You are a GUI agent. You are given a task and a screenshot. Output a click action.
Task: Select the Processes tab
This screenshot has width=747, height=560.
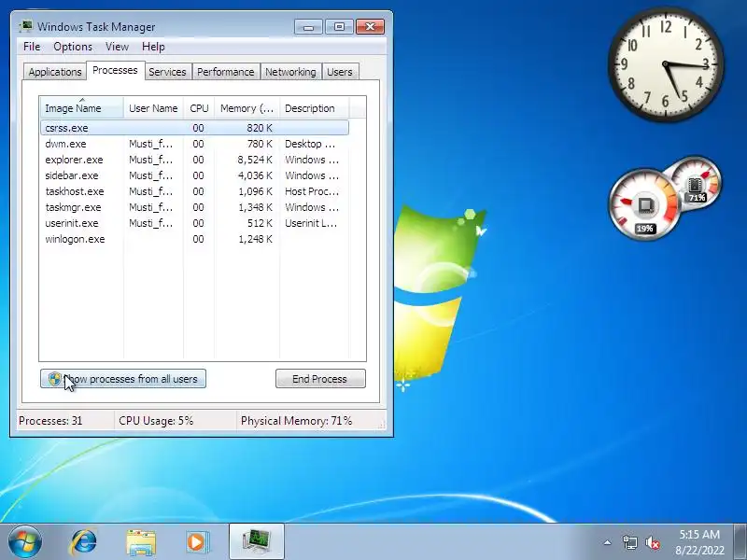(115, 70)
